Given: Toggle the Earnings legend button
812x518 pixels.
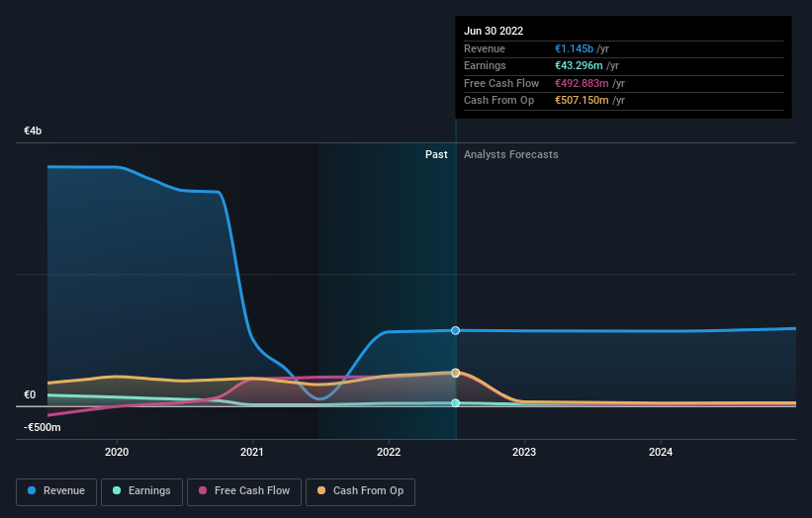Looking at the screenshot, I should click(141, 491).
